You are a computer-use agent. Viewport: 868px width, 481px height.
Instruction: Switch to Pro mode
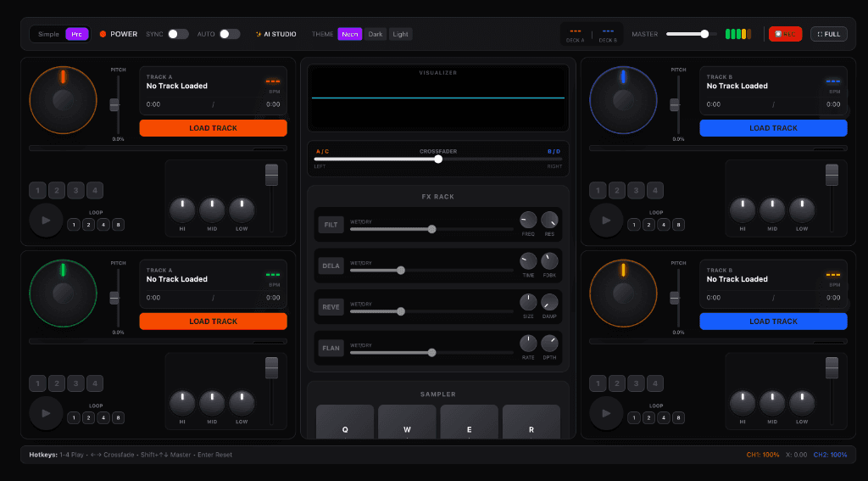click(76, 34)
